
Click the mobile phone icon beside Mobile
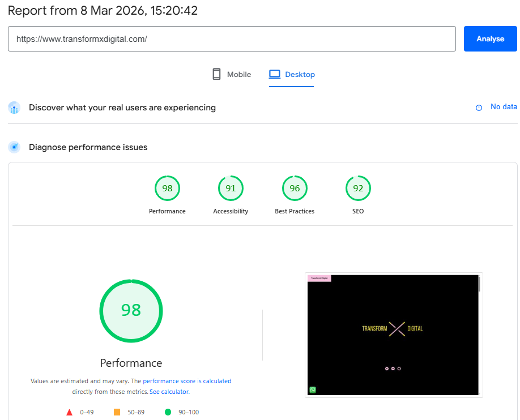click(216, 74)
